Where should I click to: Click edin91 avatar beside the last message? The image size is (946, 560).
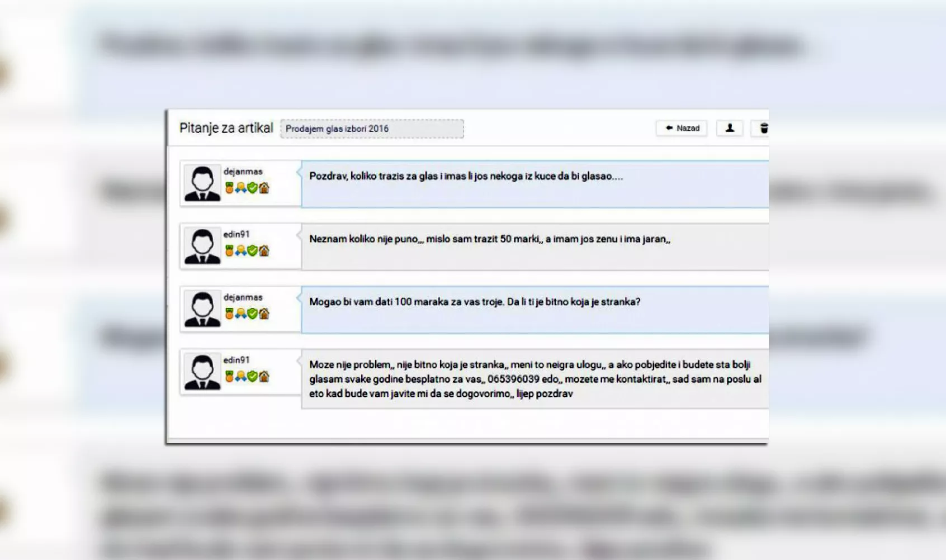pos(202,372)
